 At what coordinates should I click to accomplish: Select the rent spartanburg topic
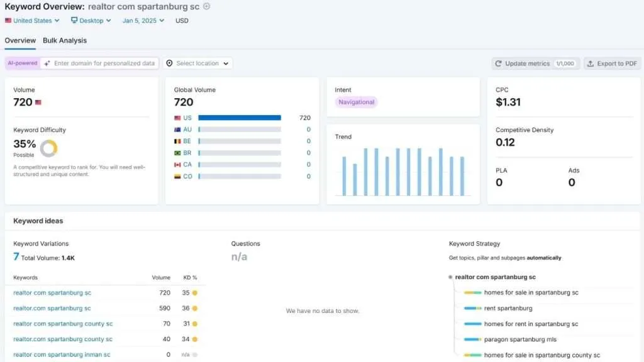[508, 308]
